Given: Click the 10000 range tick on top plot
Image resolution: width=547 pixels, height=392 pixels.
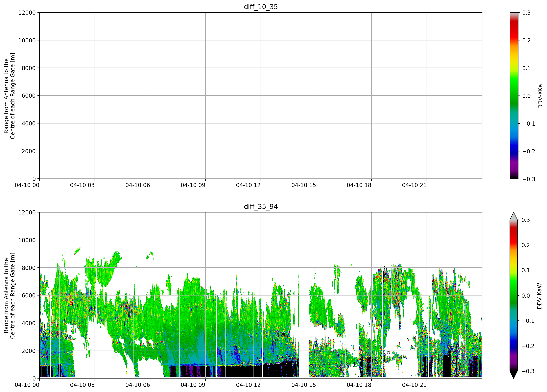Looking at the screenshot, I should [27, 40].
